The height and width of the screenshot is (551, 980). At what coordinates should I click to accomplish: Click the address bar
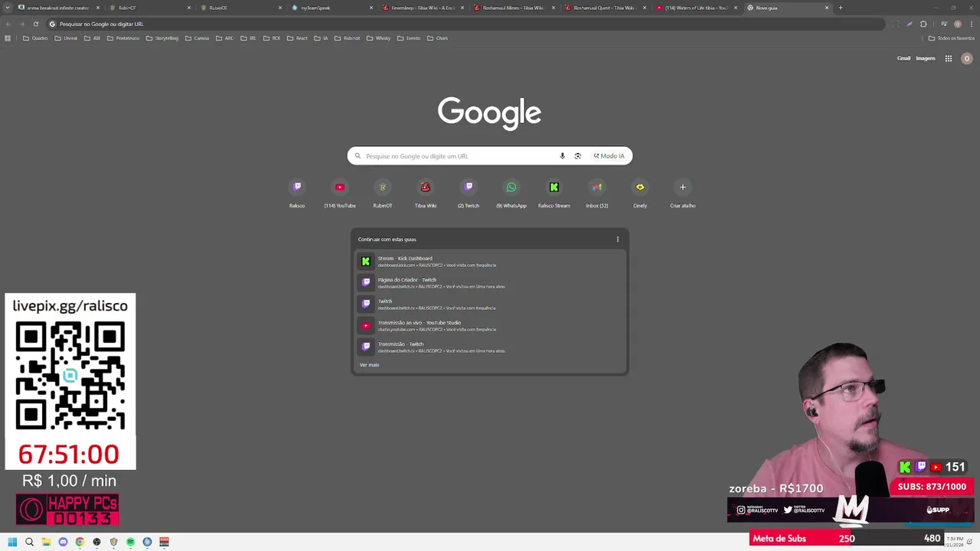point(467,24)
